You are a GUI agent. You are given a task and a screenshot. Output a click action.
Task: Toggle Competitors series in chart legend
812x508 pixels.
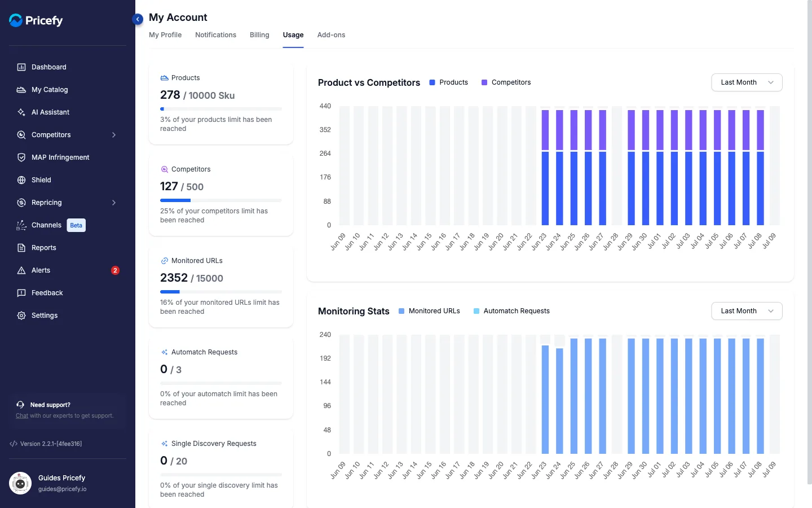tap(506, 82)
